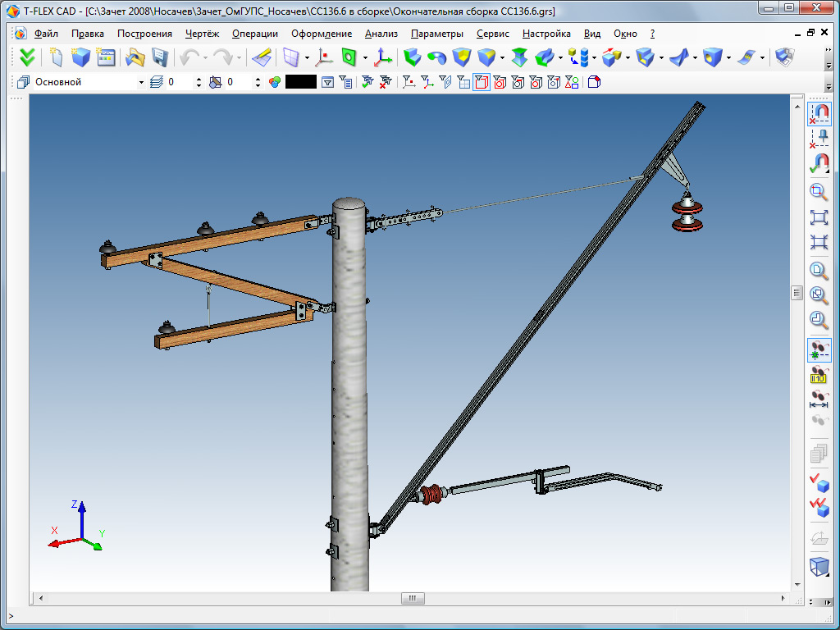Click the horizontal scrollbar thumb
The width and height of the screenshot is (840, 630).
pyautogui.click(x=413, y=599)
